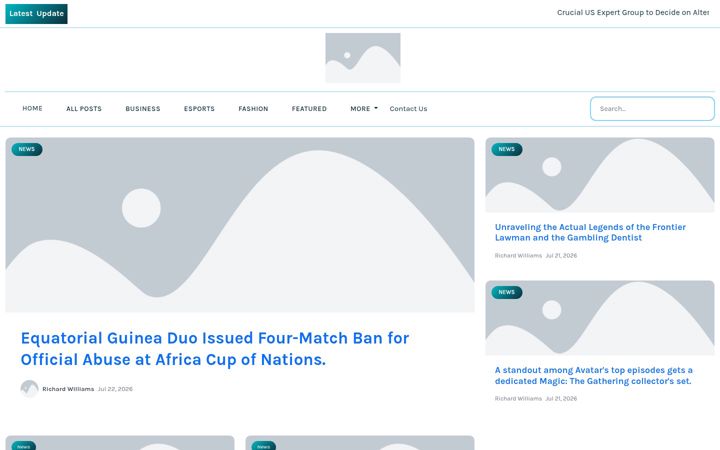Screen dimensions: 720x450
Task: Open the Avatar Magic article thumbnail
Action: point(600,318)
